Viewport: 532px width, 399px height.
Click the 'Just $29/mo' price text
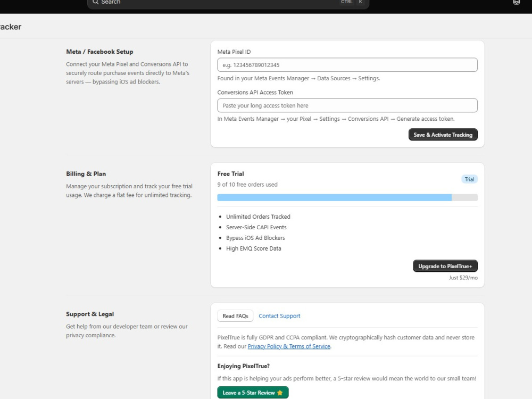click(x=463, y=278)
